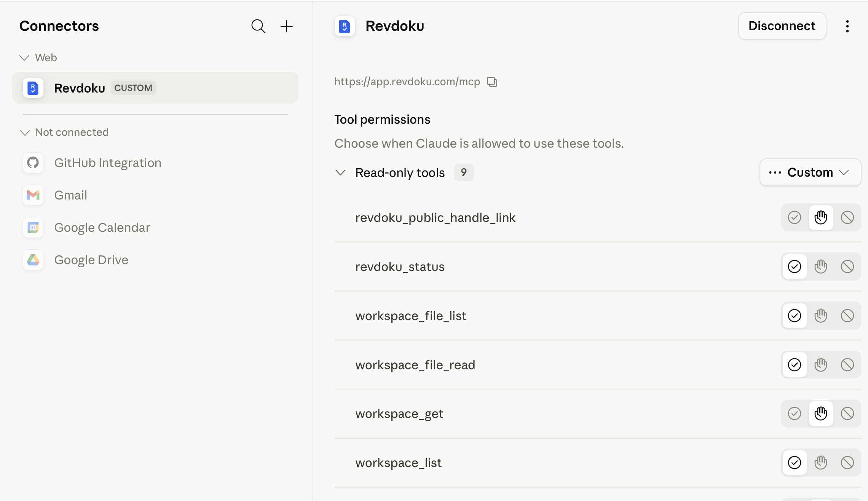
Task: Set workspace_file_list to needs approval
Action: pos(821,316)
